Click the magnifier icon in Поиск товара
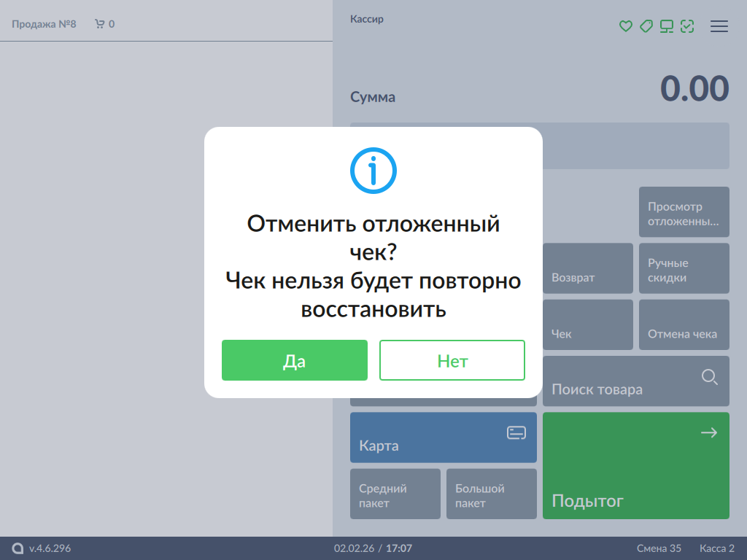The image size is (747, 560). point(709,377)
